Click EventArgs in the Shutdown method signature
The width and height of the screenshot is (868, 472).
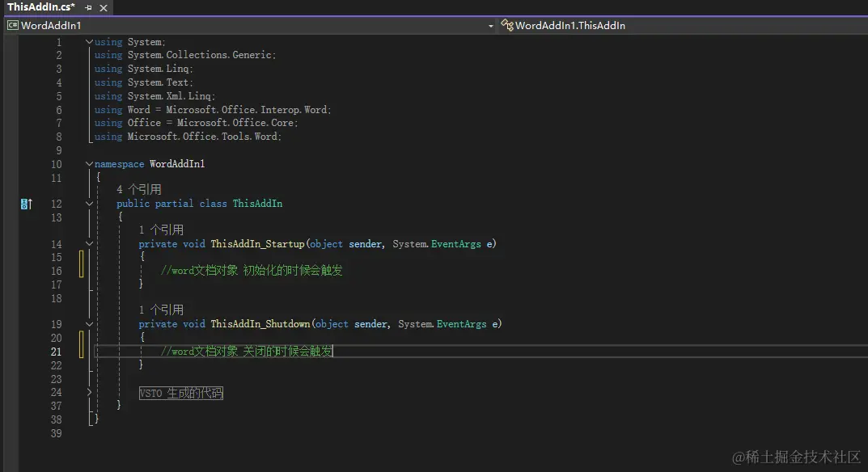tap(462, 324)
